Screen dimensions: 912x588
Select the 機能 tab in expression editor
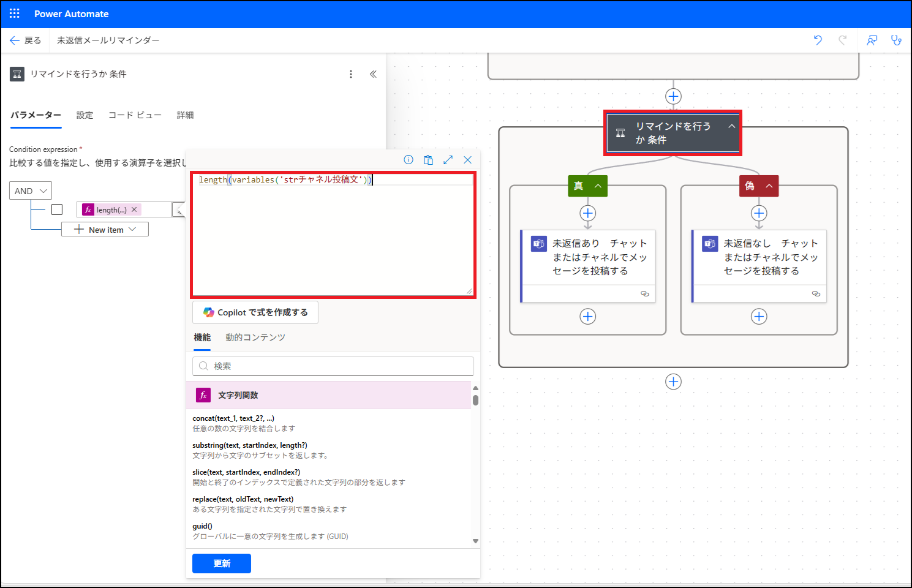click(202, 337)
